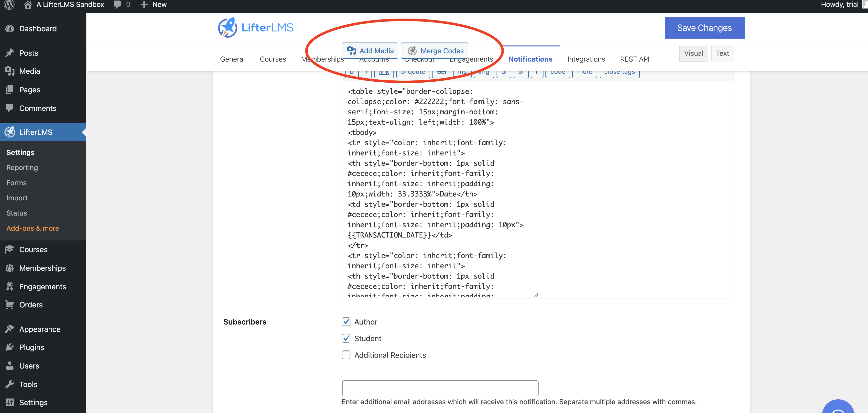Click the Courses graduation cap icon
This screenshot has height=413, width=868.
point(10,249)
